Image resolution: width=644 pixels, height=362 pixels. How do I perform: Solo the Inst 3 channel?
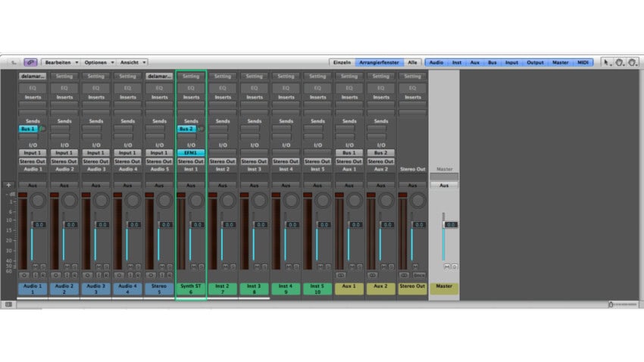264,267
